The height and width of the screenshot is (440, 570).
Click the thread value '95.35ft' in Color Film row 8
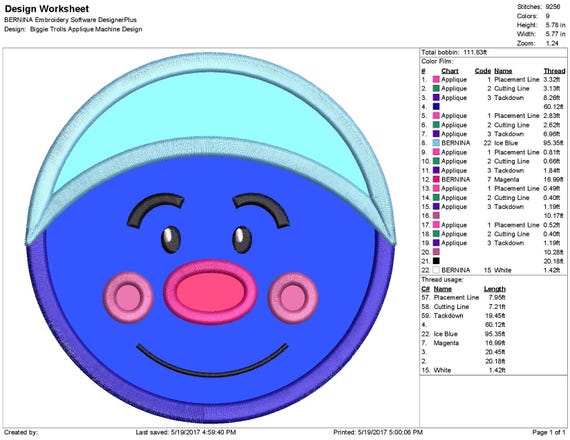tap(553, 143)
